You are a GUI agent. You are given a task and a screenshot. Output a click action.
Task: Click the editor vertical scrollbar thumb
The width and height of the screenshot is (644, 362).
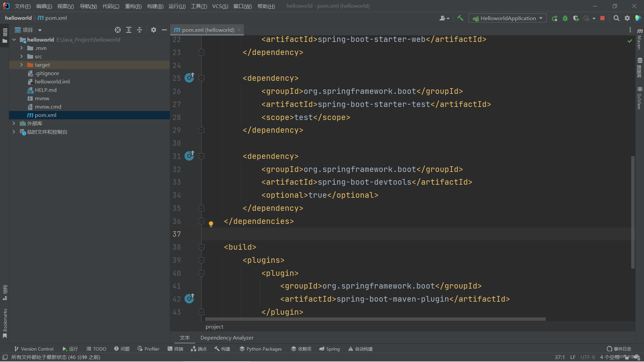(633, 212)
